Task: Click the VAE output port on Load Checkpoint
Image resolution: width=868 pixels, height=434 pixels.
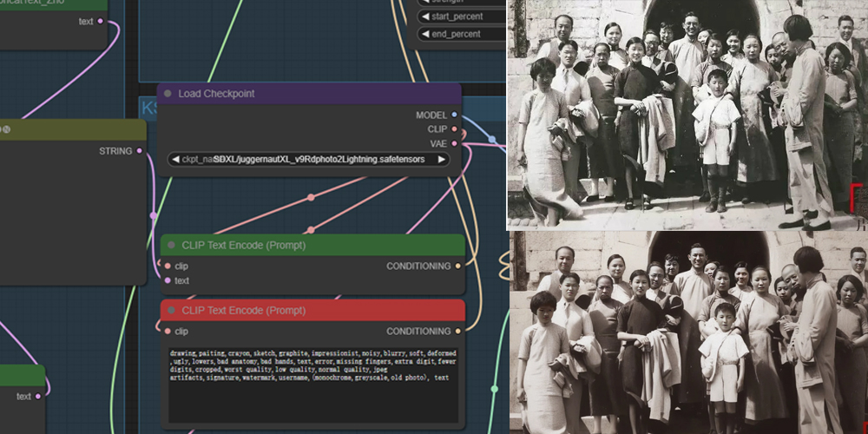Action: [455, 143]
